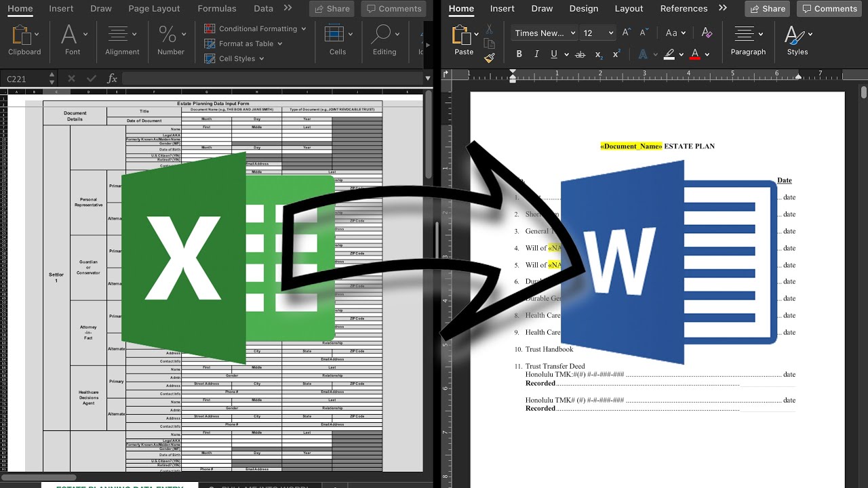
Task: Apply subscript formatting in Word
Action: (x=598, y=54)
